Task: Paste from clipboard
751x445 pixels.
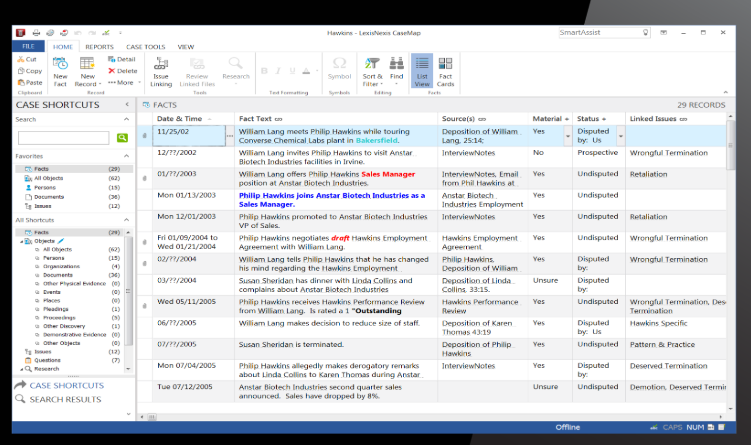Action: [30, 82]
